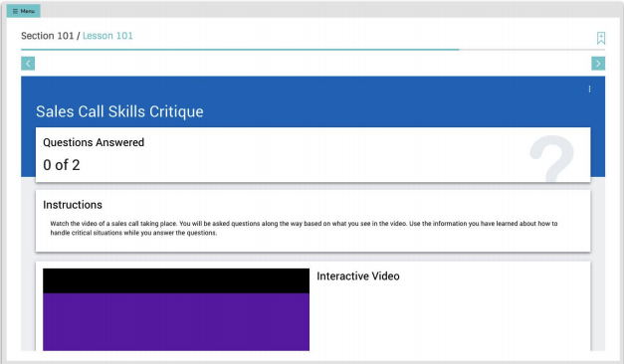Open the Menu button
624x364 pixels.
coord(24,11)
